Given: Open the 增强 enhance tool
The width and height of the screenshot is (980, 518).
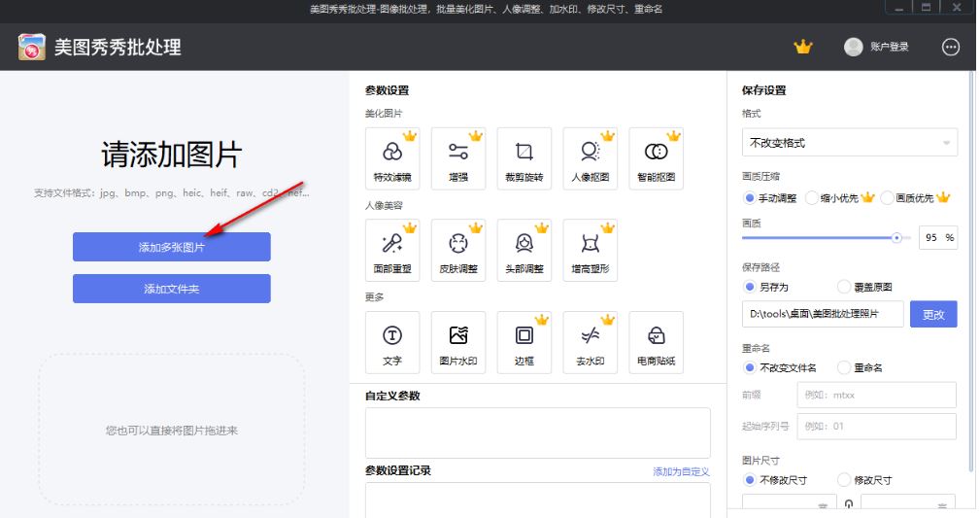Looking at the screenshot, I should pos(458,158).
